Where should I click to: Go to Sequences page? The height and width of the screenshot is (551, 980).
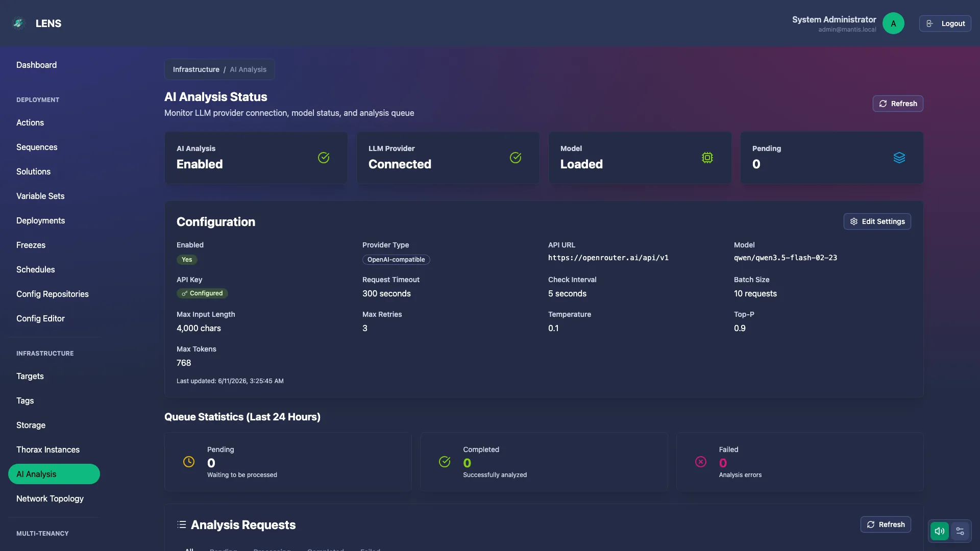tap(37, 147)
